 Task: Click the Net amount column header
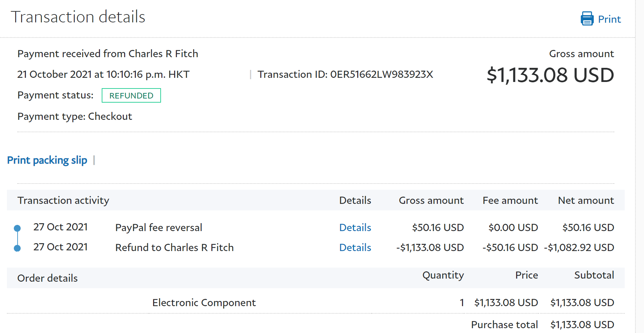[x=586, y=200]
